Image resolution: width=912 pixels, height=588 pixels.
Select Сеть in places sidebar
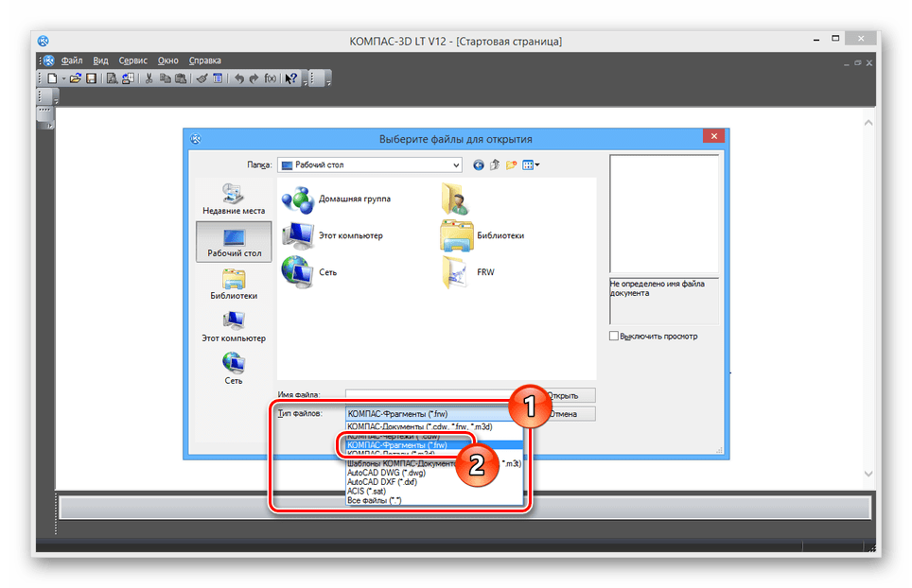coord(234,369)
